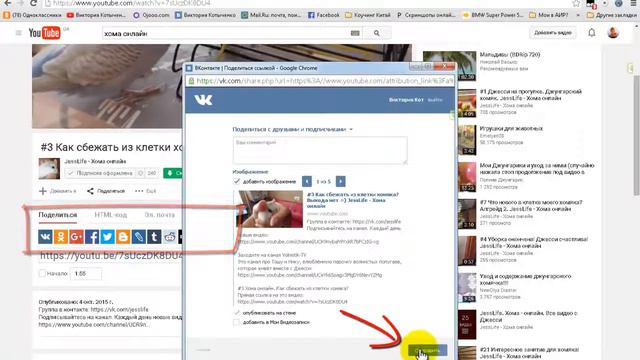
Task: Click the youtu.be short link field
Action: coord(111,256)
